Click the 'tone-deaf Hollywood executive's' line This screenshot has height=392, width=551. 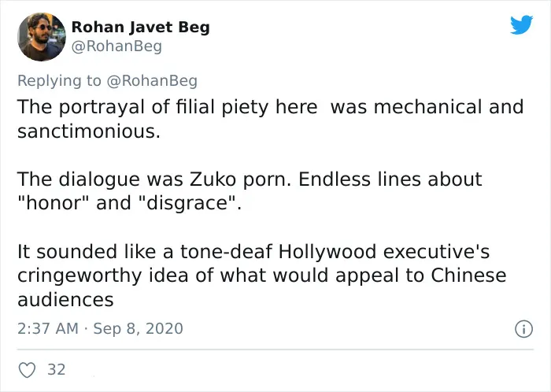(x=253, y=252)
